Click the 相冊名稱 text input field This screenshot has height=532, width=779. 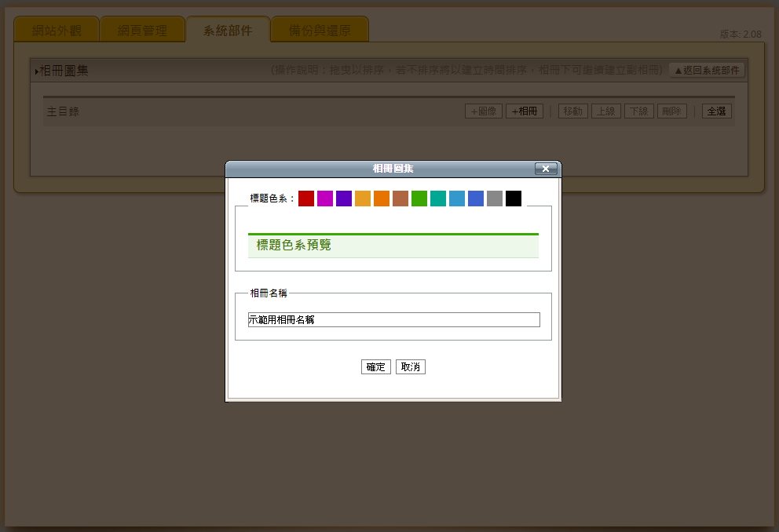[393, 319]
